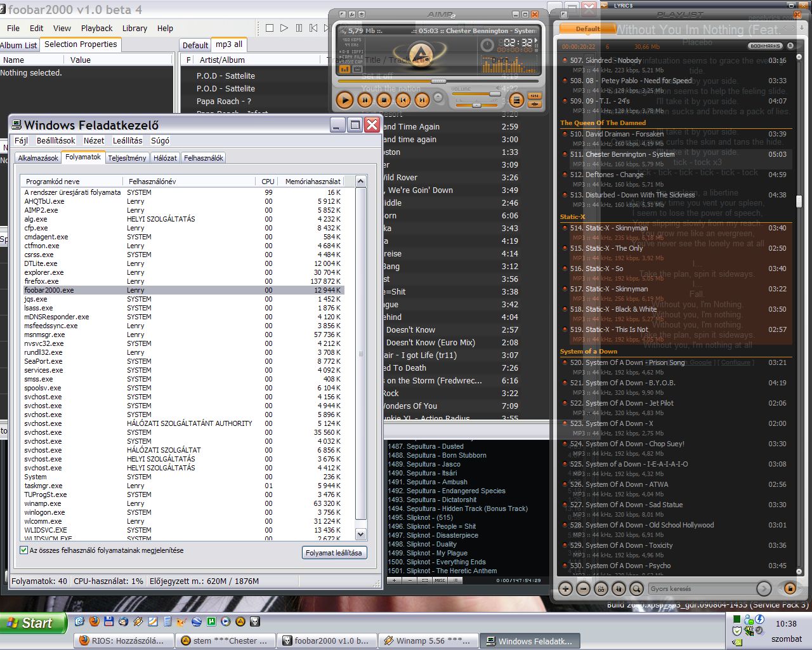Remove tracks with the playlist minus button
812x650 pixels.
tap(583, 588)
